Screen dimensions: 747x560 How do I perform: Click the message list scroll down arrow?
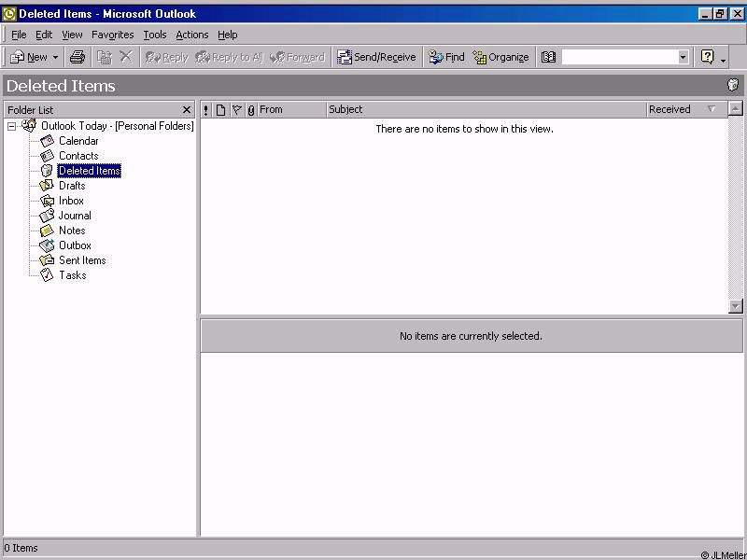click(x=736, y=306)
